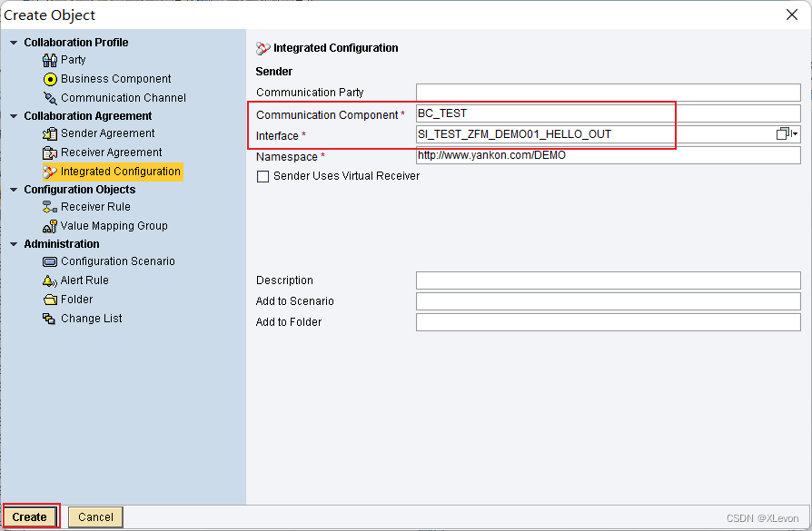Viewport: 812px width, 531px height.
Task: Click the Business Component yellow circle icon
Action: pyautogui.click(x=50, y=79)
